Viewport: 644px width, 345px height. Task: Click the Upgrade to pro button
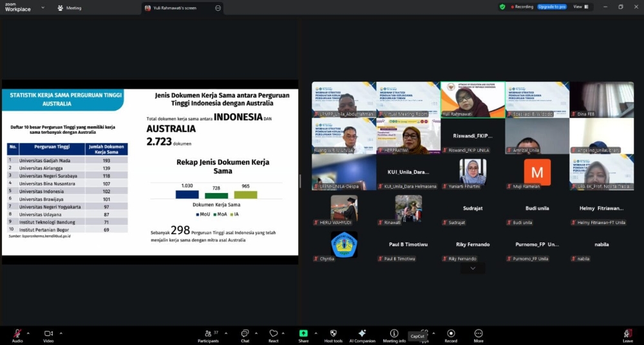[552, 6]
